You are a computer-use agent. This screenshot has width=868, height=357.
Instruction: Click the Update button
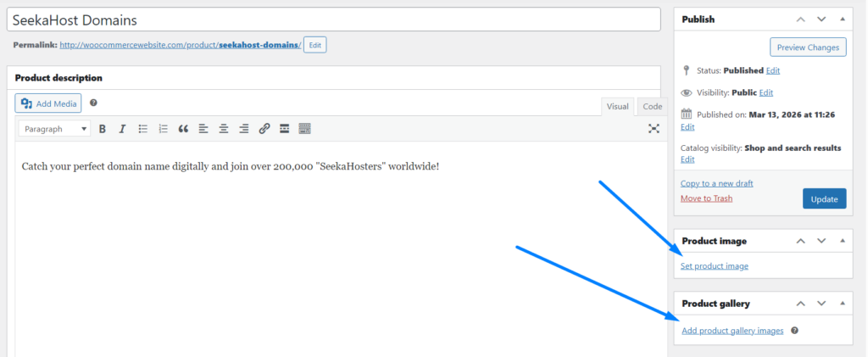click(x=824, y=199)
